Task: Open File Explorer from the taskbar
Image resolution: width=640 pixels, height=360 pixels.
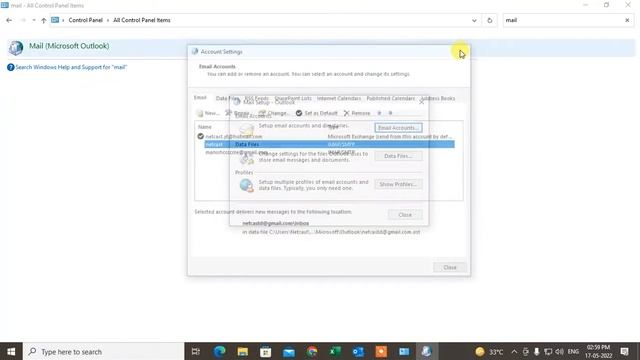Action: [242, 351]
